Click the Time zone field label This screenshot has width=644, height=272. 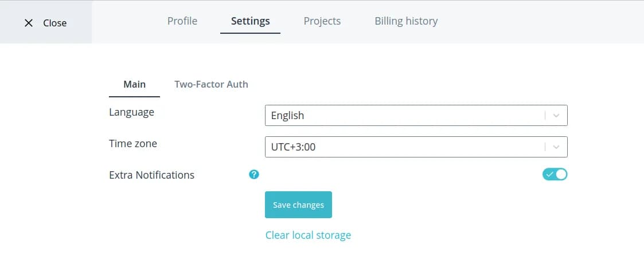(x=133, y=144)
